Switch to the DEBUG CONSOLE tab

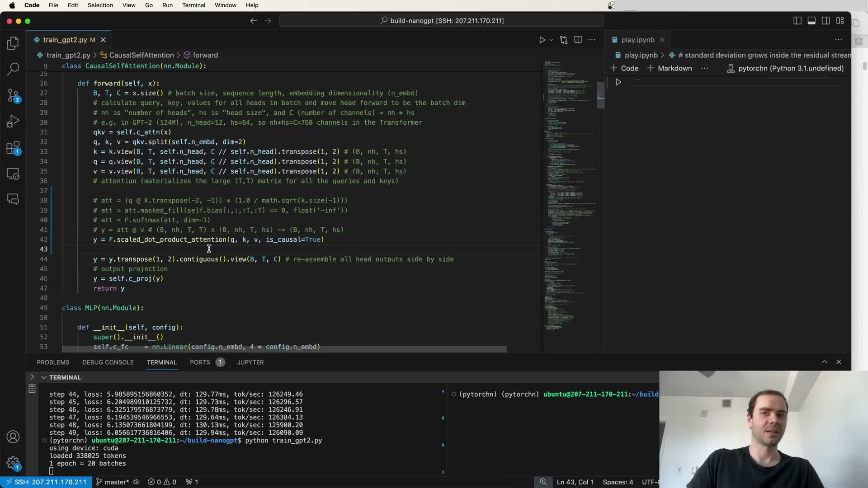[x=108, y=362]
